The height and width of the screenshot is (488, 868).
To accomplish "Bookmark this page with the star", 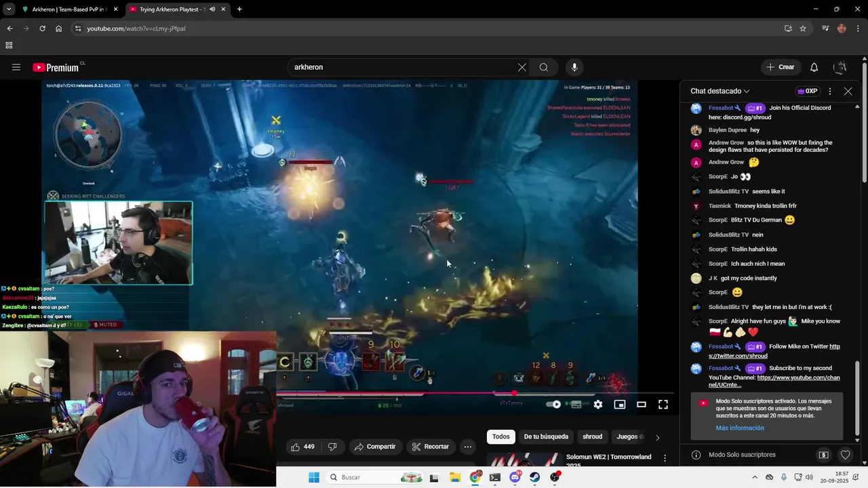I will 803,28.
